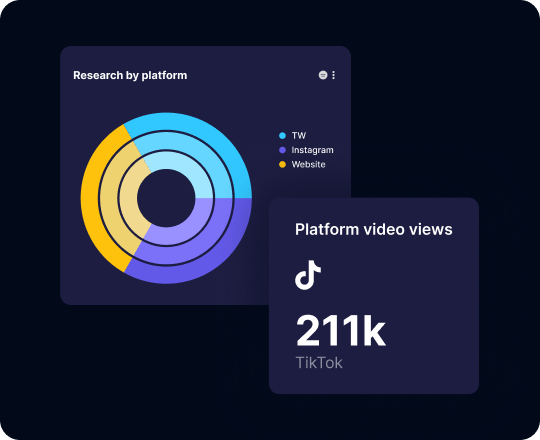Click the Platform video views heading

tap(374, 230)
